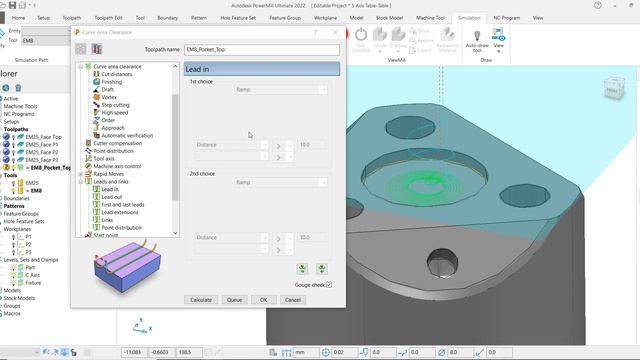
Task: Toggle lightbulb for EM25_Face Top toolpath
Action: point(13,137)
